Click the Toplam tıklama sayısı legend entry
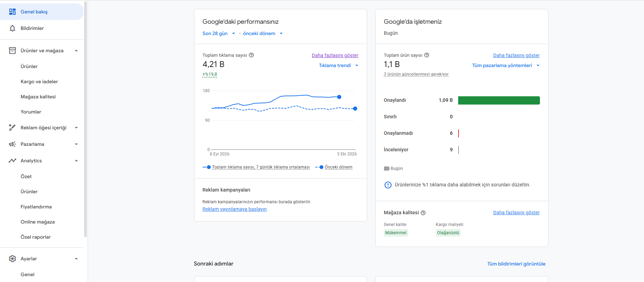Image resolution: width=644 pixels, height=282 pixels. coord(256,167)
